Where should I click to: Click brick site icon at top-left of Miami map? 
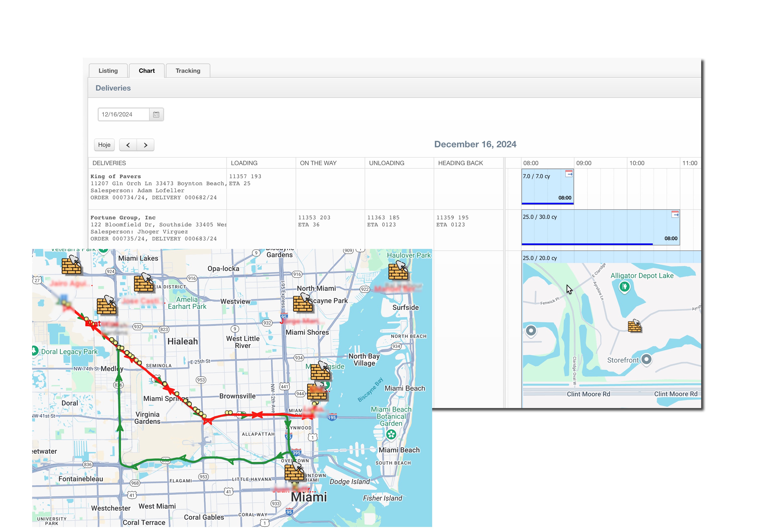coord(71,265)
